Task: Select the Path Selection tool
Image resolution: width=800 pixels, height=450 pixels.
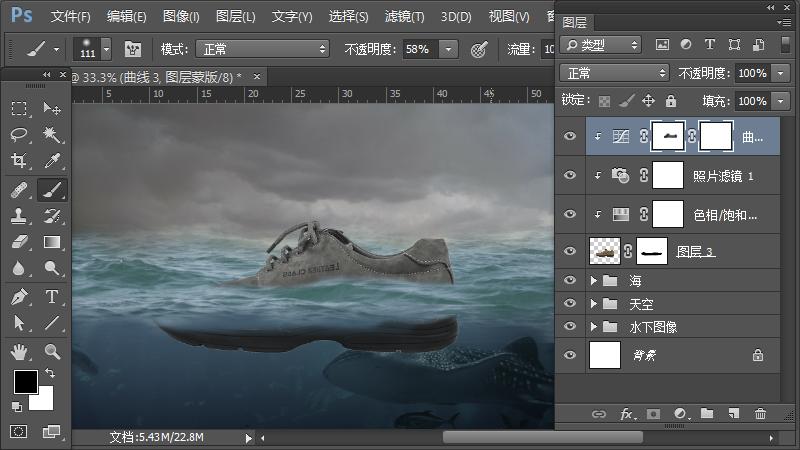Action: click(x=19, y=323)
